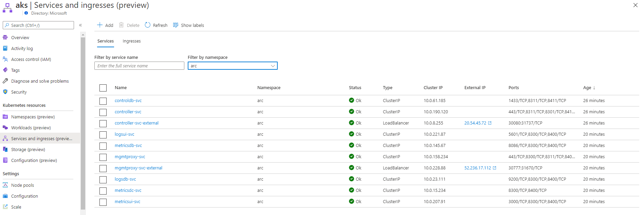Select the mgmtproxy-svc-external row checkbox

[x=103, y=168]
